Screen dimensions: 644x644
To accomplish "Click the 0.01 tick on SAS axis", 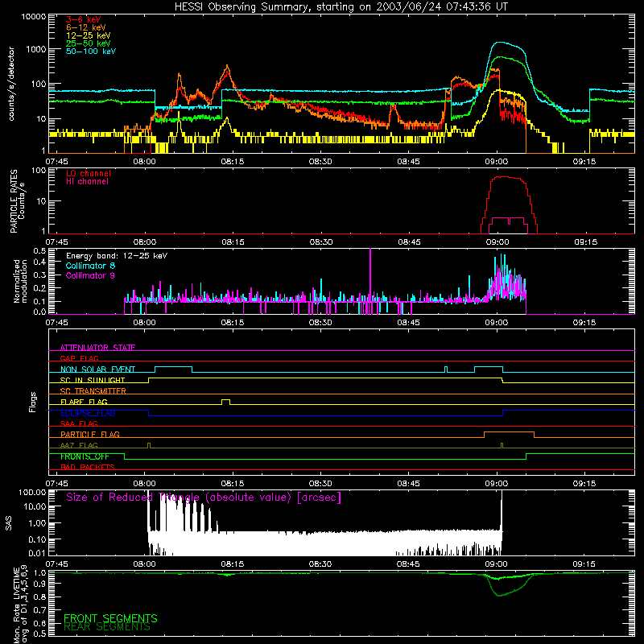I will (x=37, y=553).
